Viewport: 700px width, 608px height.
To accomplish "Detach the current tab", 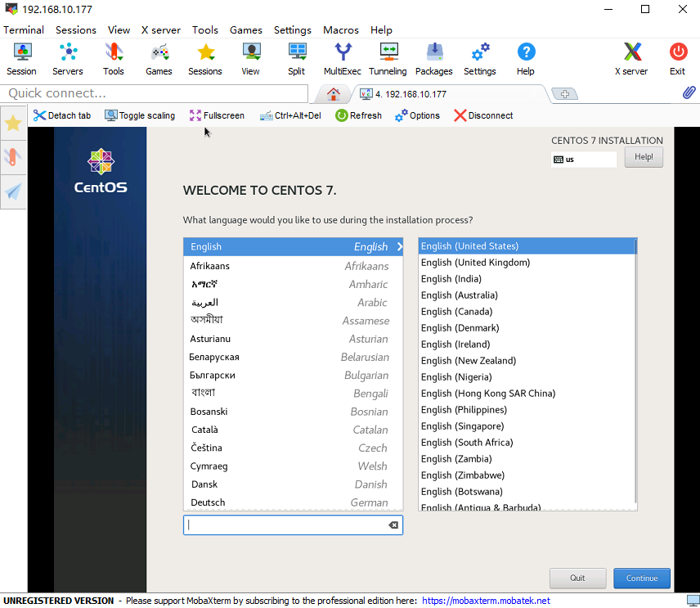I will point(62,115).
